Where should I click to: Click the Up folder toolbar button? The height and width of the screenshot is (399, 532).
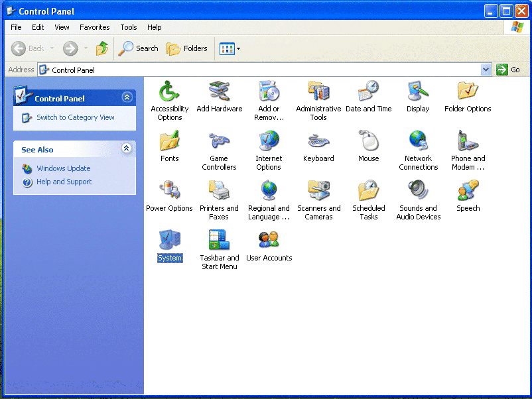(102, 48)
